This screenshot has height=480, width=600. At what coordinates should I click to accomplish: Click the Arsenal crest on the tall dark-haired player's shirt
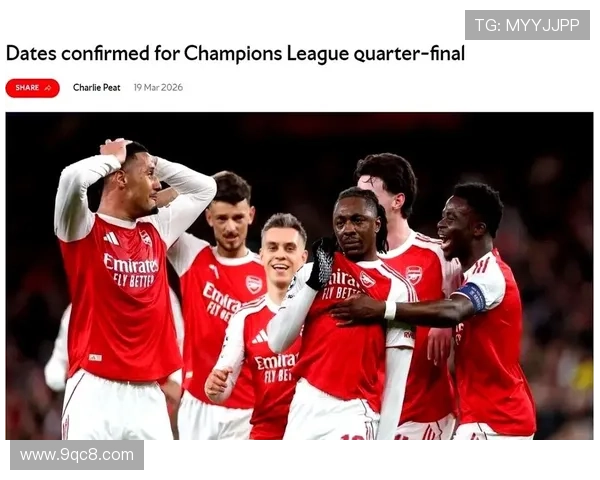[414, 276]
